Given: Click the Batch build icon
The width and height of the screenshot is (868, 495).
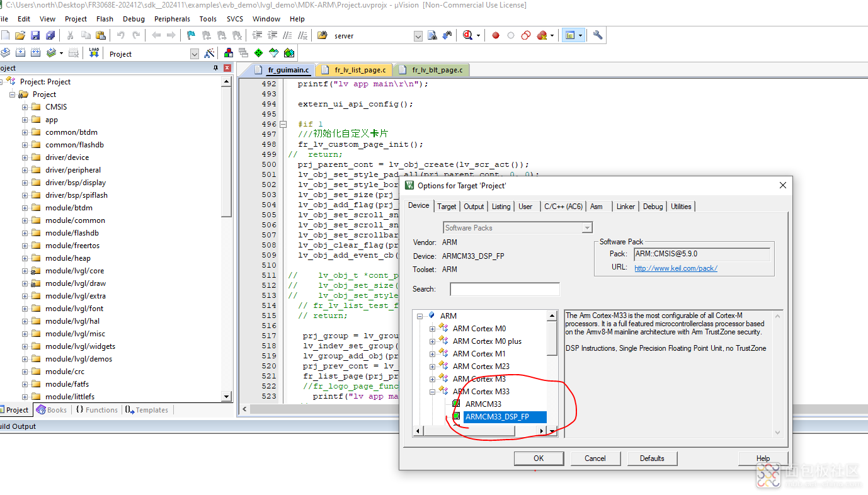Looking at the screenshot, I should 51,54.
